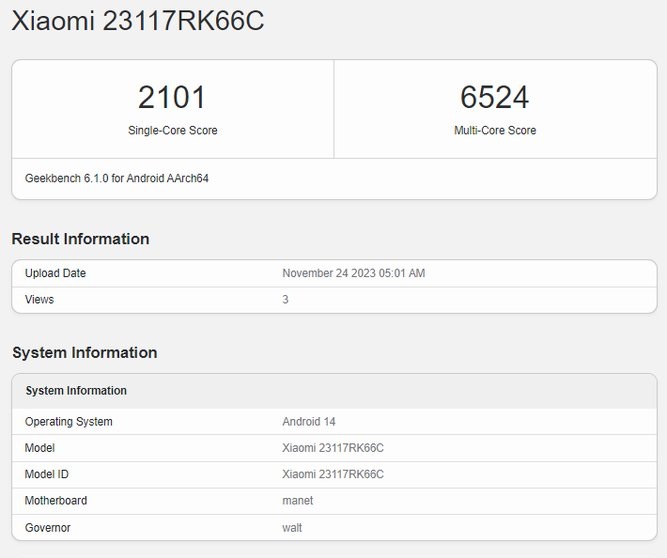Click the Model ID label

(x=46, y=474)
